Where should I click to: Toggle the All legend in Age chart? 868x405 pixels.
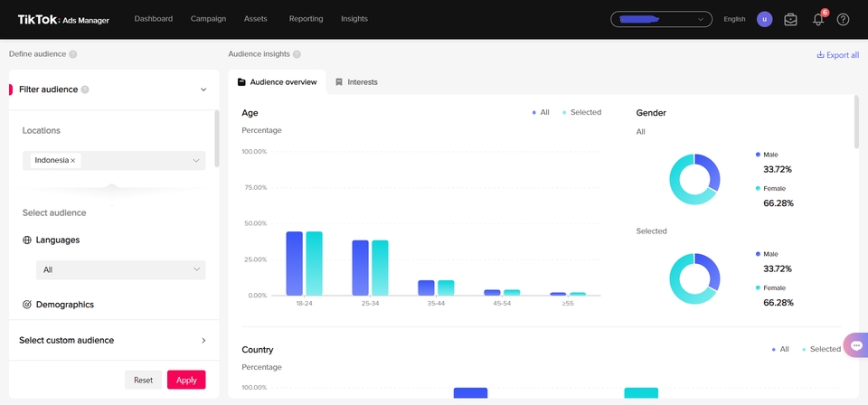pos(541,112)
